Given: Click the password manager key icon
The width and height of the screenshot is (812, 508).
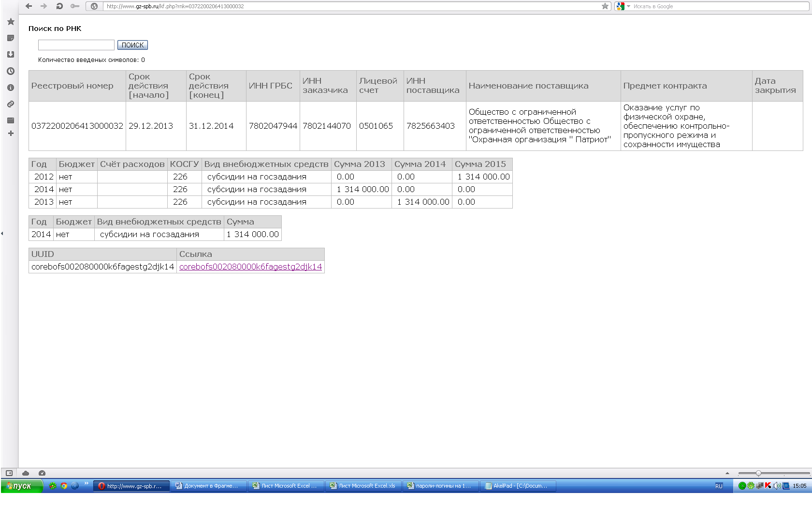Looking at the screenshot, I should (74, 6).
